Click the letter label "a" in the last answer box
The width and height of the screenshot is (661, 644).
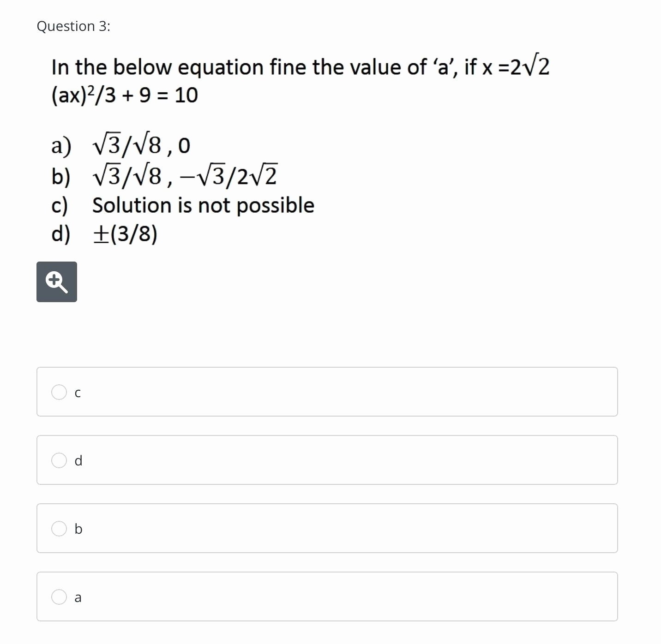78,597
